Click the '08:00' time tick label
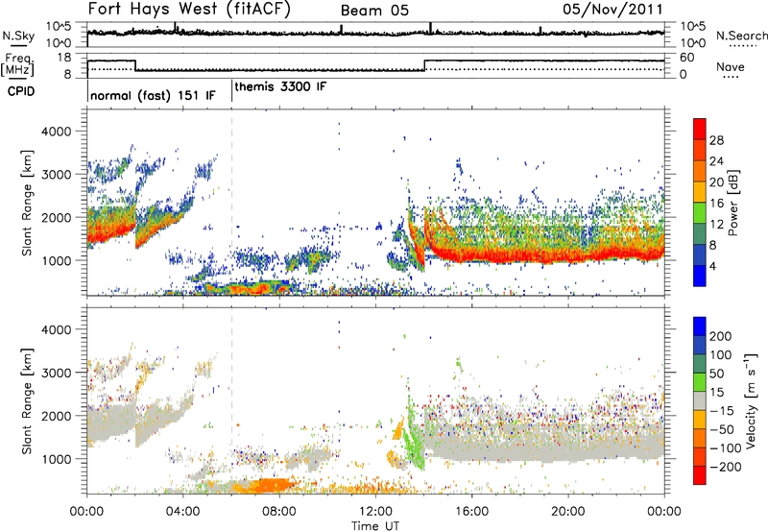 (279, 512)
